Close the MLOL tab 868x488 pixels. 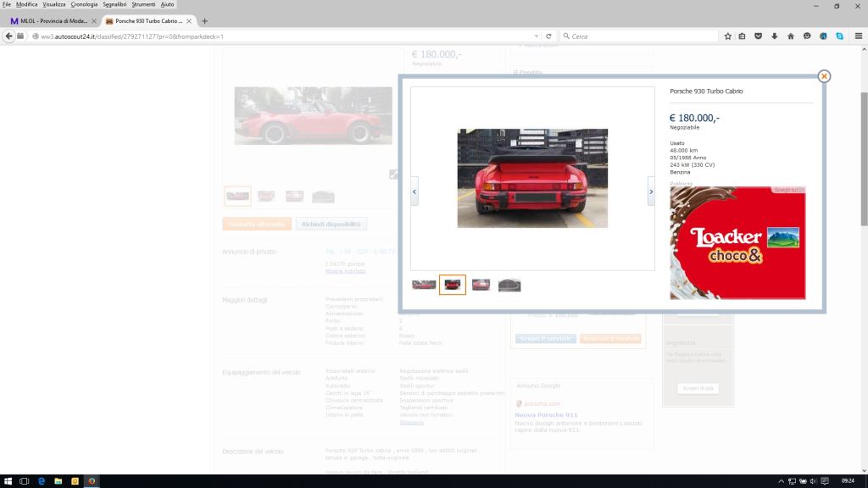pyautogui.click(x=93, y=21)
